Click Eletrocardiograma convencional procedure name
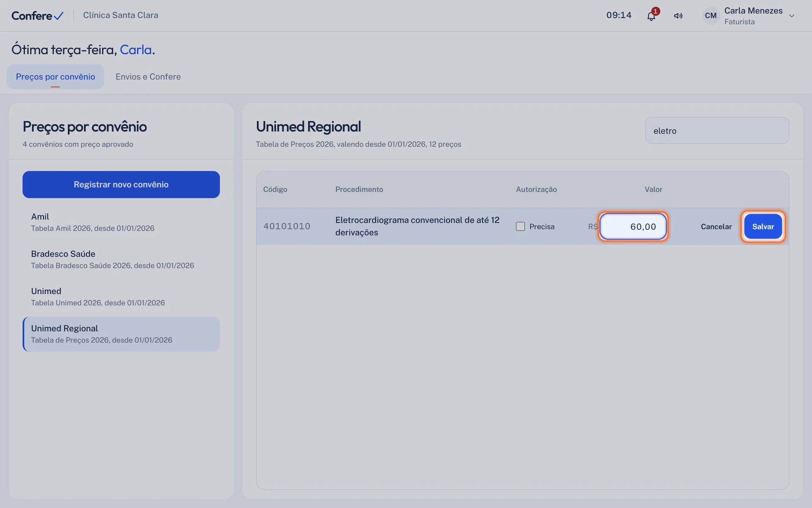812x508 pixels. [417, 226]
